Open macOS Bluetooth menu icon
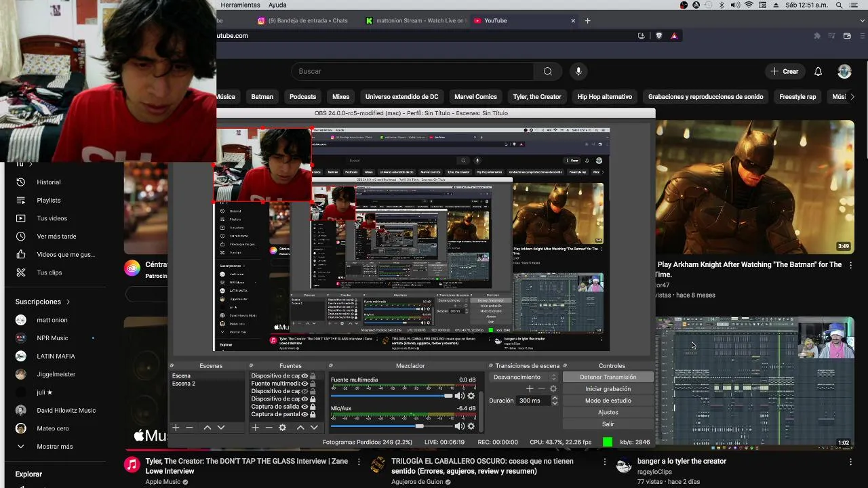 click(x=722, y=5)
